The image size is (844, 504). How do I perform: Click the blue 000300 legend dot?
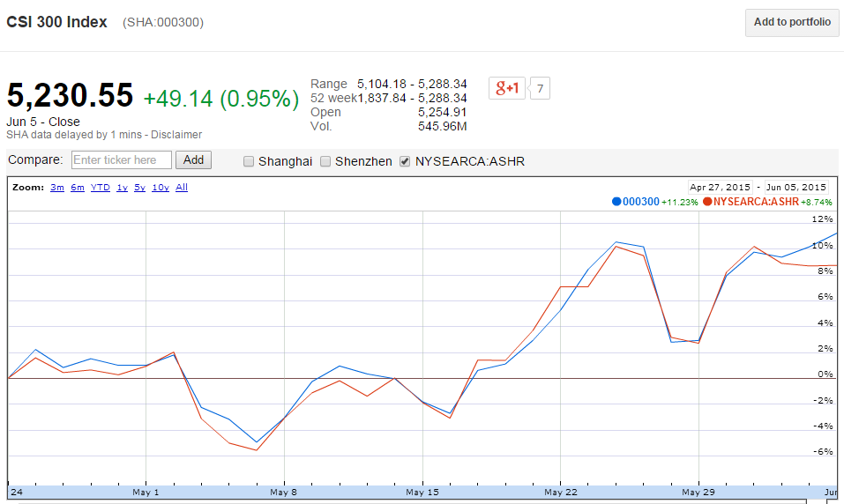coord(616,202)
